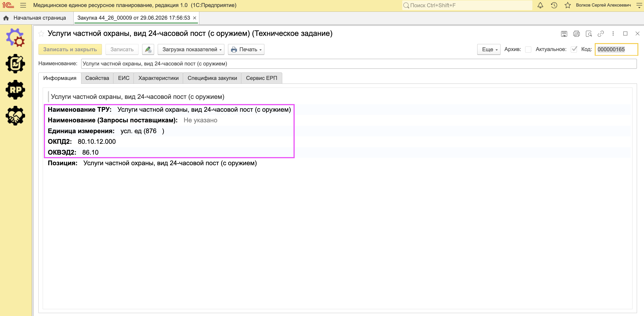Open the 1C main menu hamburger icon
The image size is (644, 316).
pyautogui.click(x=23, y=5)
